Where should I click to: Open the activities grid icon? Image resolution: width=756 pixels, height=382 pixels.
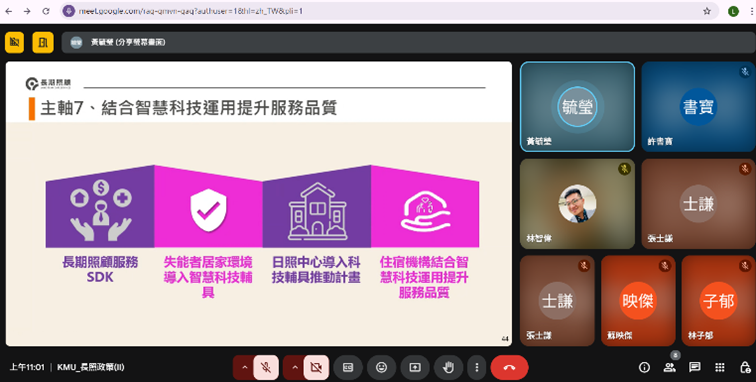point(720,368)
